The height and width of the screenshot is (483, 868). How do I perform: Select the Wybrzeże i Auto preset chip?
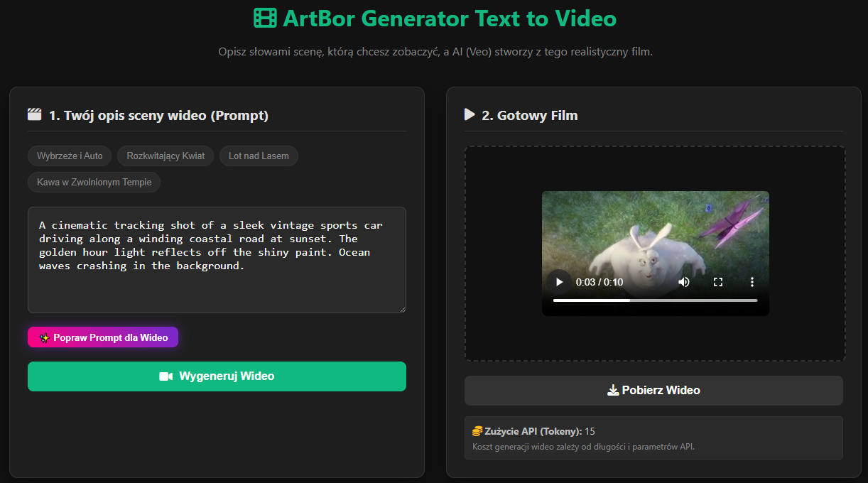(x=70, y=156)
